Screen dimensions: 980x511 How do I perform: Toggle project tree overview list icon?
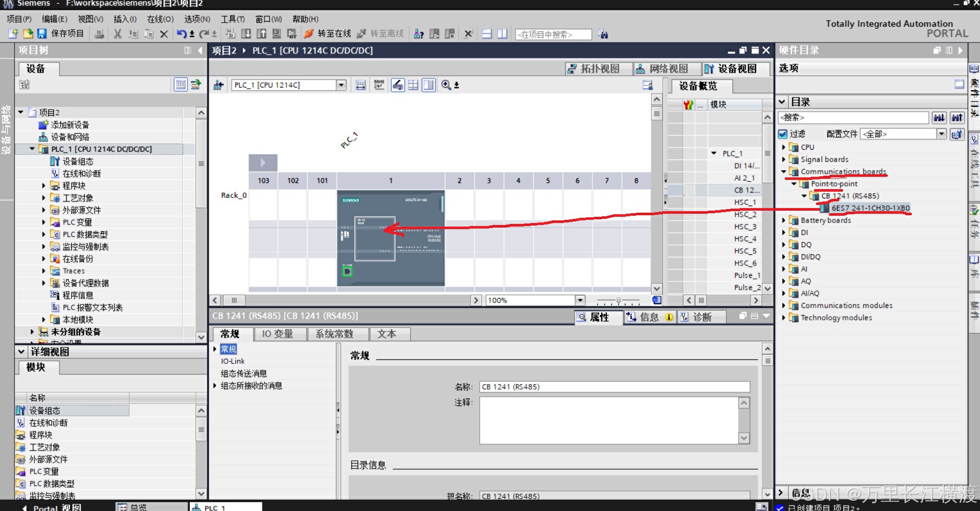tap(180, 85)
